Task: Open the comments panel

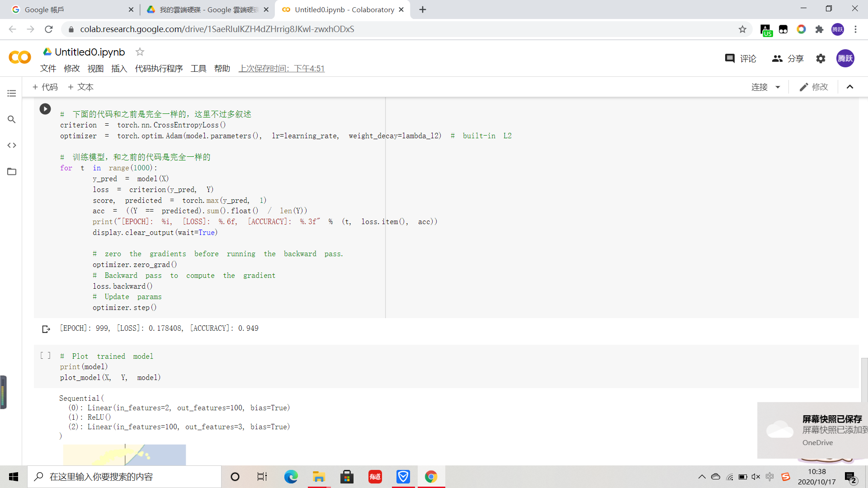Action: point(741,58)
